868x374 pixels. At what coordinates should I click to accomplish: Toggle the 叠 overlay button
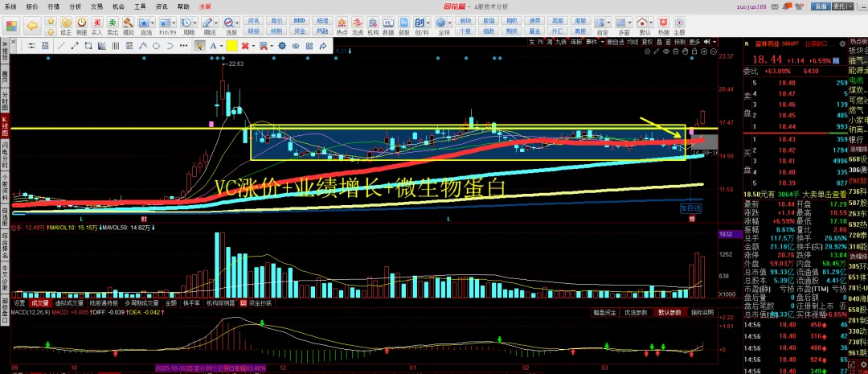pyautogui.click(x=660, y=42)
